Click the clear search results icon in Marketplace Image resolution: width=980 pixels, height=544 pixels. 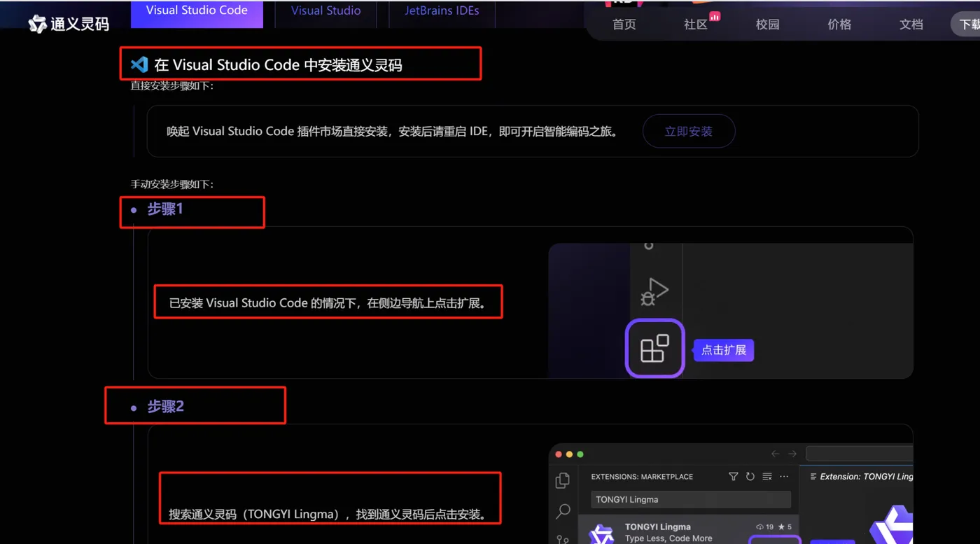767,477
